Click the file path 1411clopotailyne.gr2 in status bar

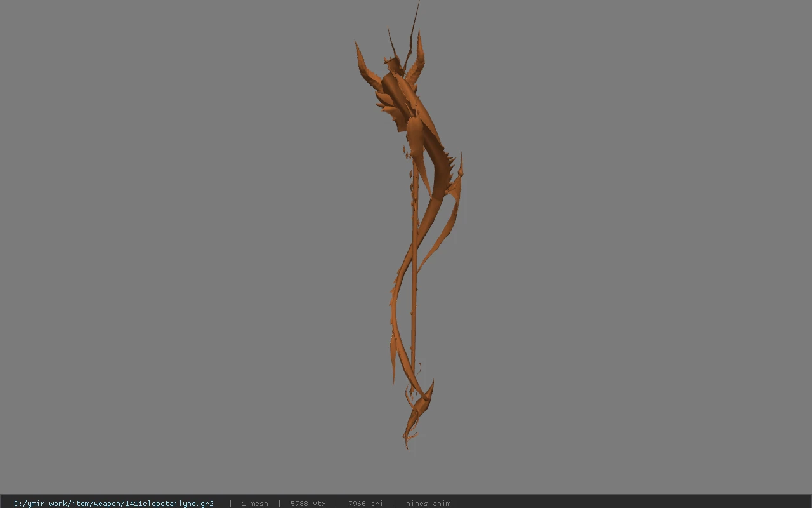(114, 504)
